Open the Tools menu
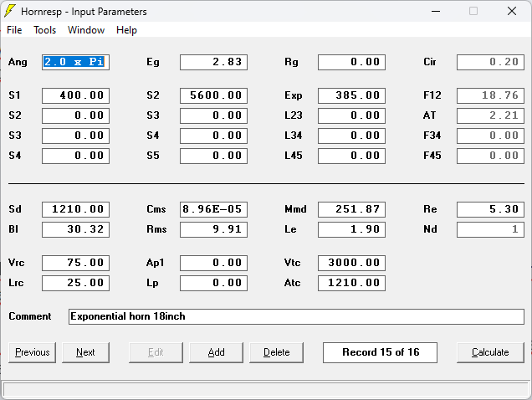Viewport: 532px width, 400px height. tap(44, 30)
